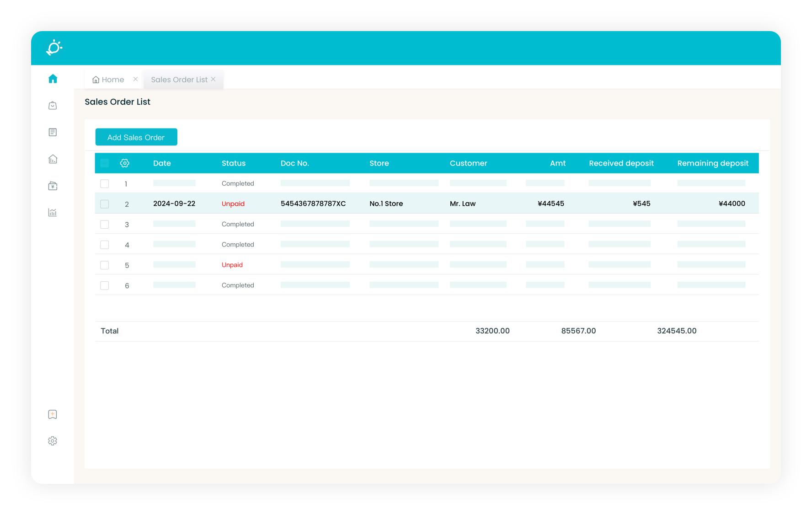The image size is (812, 515).
Task: Click the table column settings gear
Action: point(124,163)
